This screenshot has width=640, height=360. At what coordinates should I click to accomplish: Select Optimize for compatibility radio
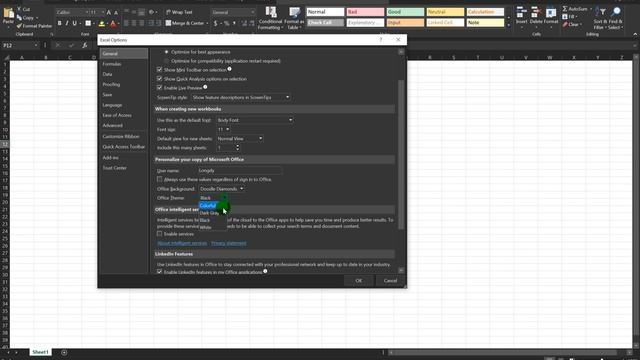coord(166,61)
